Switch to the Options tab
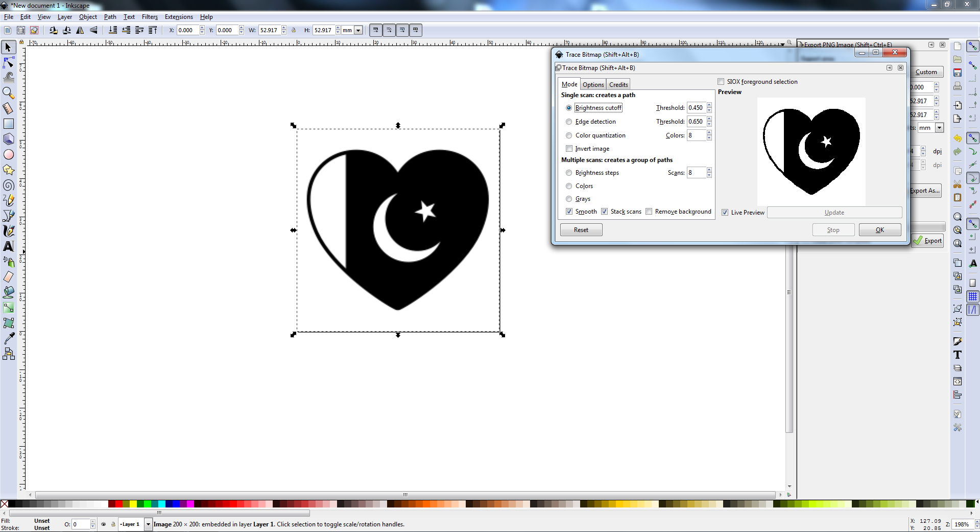This screenshot has height=532, width=980. 593,85
